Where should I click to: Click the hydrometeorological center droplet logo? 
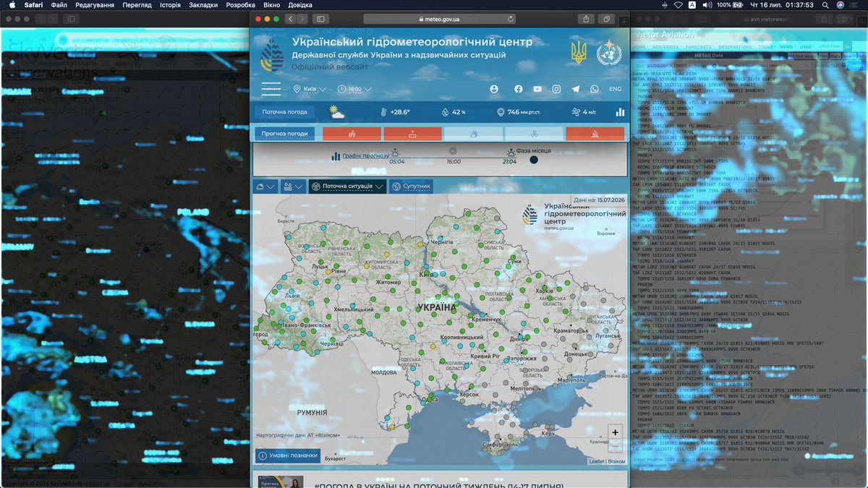[272, 53]
